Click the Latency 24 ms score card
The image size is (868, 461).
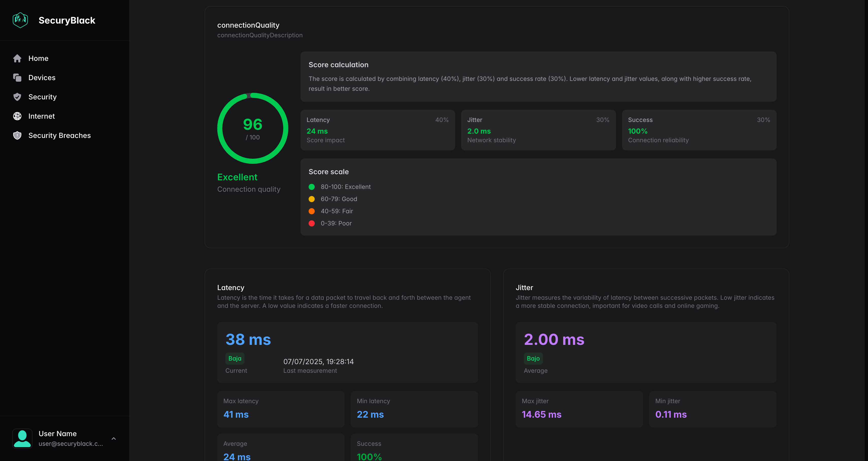coord(378,130)
